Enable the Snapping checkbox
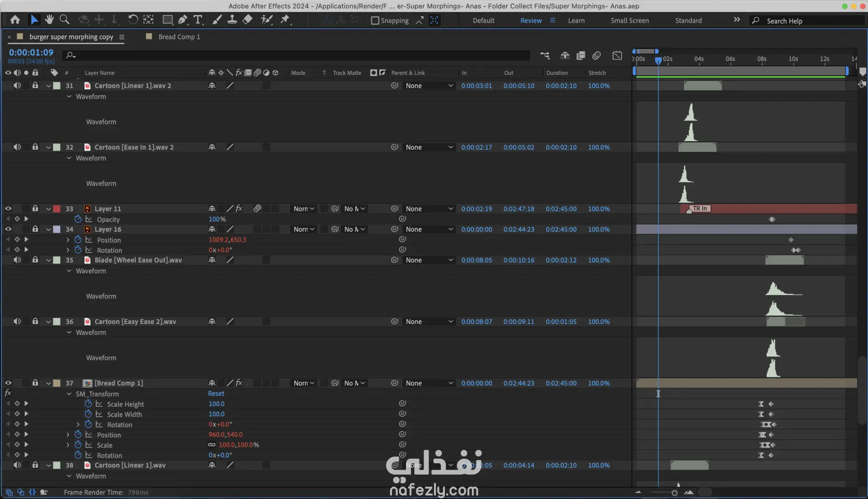The width and height of the screenshot is (868, 499). [375, 20]
